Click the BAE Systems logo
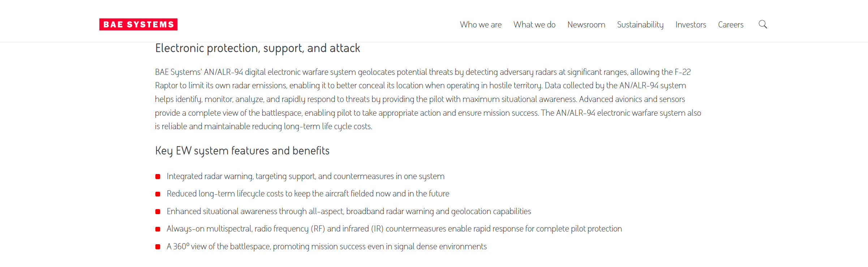Screen dimensions: 868x267 (x=138, y=24)
